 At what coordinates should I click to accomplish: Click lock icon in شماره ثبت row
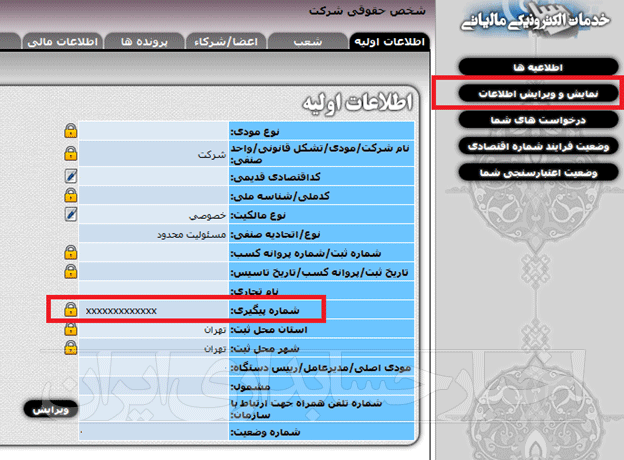[x=71, y=252]
